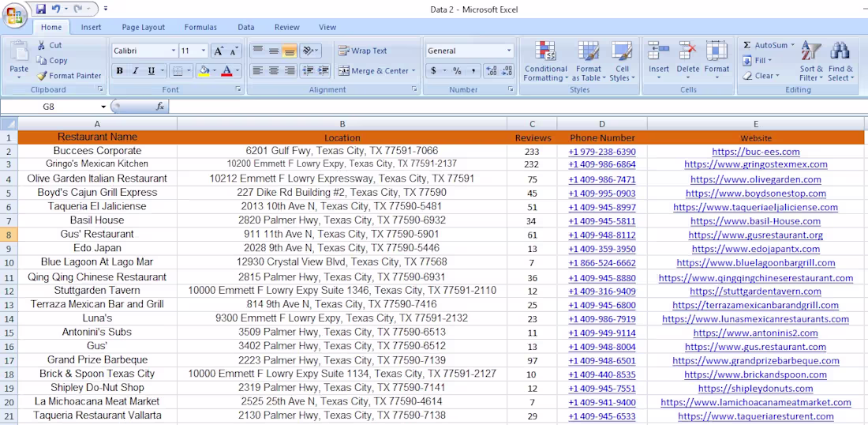Undo the last action
The height and width of the screenshot is (425, 868).
[x=56, y=9]
